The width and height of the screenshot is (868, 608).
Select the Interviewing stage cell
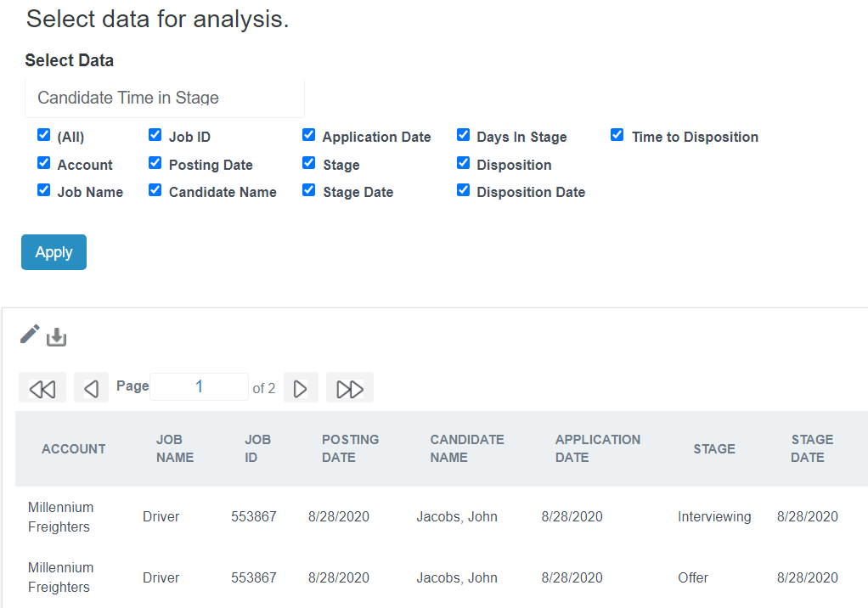(x=714, y=517)
